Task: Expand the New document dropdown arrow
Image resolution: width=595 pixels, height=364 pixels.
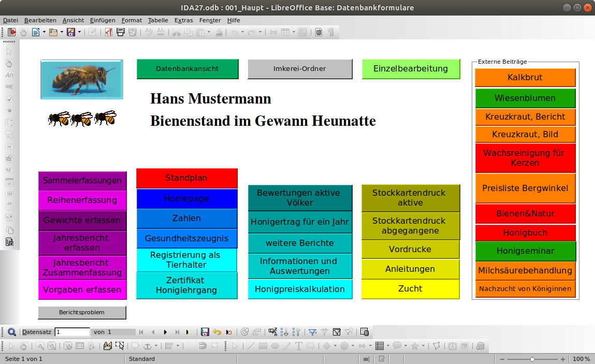Action: point(44,32)
